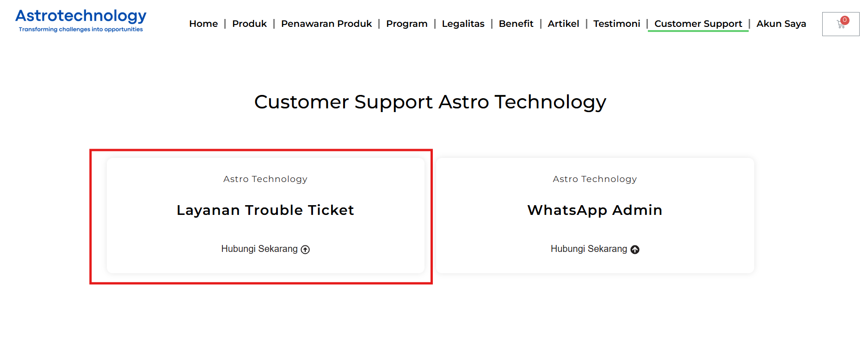Navigate to the Legalitas page
The image size is (868, 339).
pyautogui.click(x=463, y=24)
